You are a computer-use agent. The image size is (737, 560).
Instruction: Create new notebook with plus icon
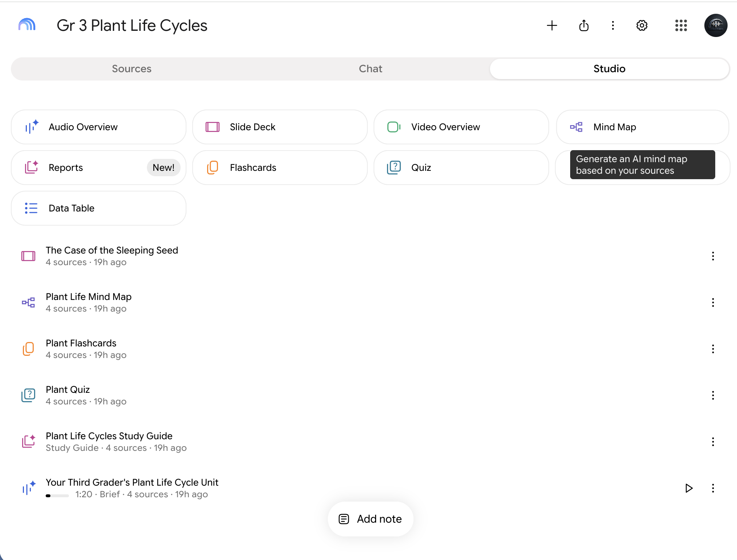point(552,25)
